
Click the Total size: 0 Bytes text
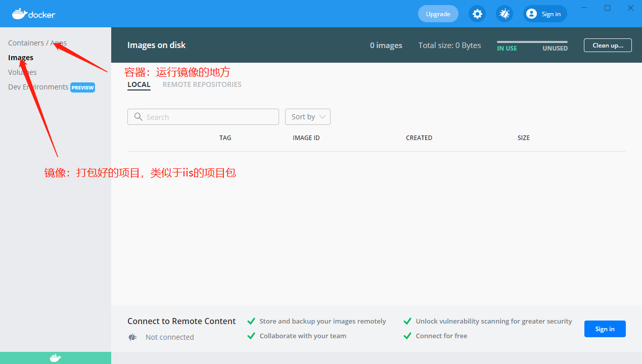click(450, 45)
